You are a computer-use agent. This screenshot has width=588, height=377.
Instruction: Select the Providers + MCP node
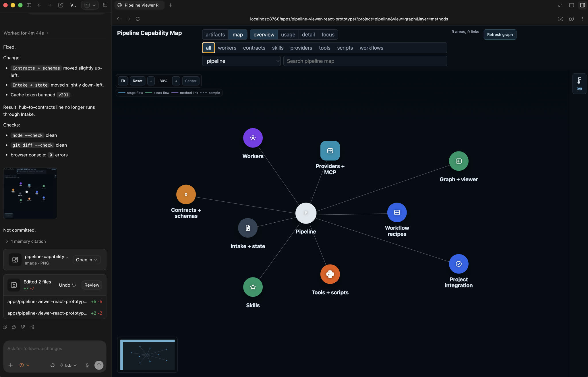pyautogui.click(x=330, y=151)
